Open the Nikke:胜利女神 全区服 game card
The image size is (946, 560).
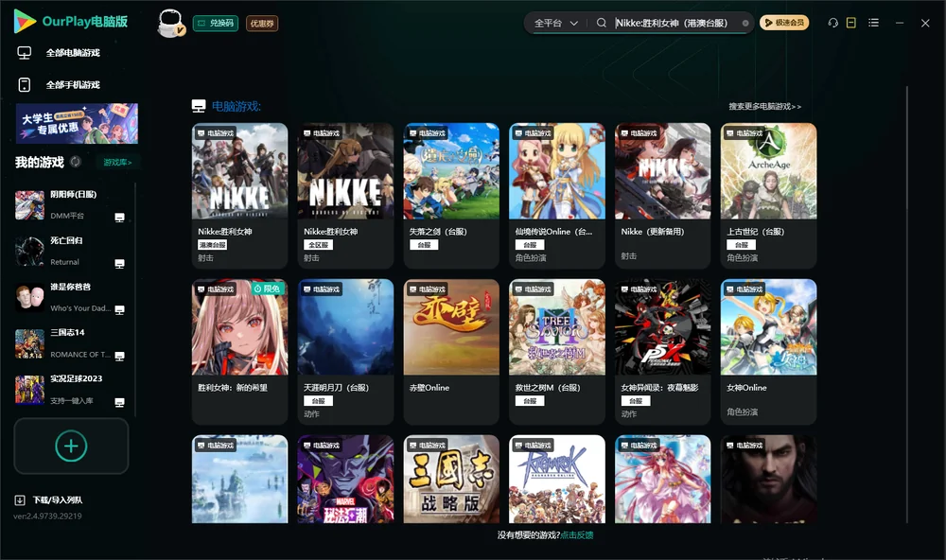click(x=345, y=196)
